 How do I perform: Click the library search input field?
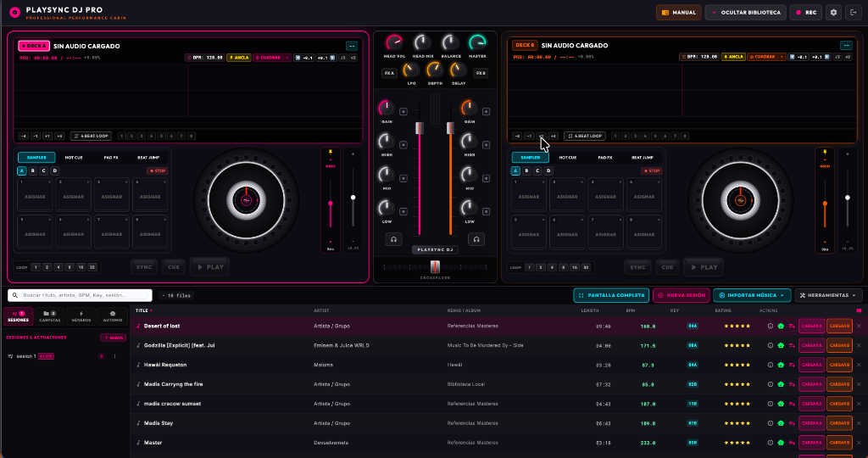pos(81,295)
